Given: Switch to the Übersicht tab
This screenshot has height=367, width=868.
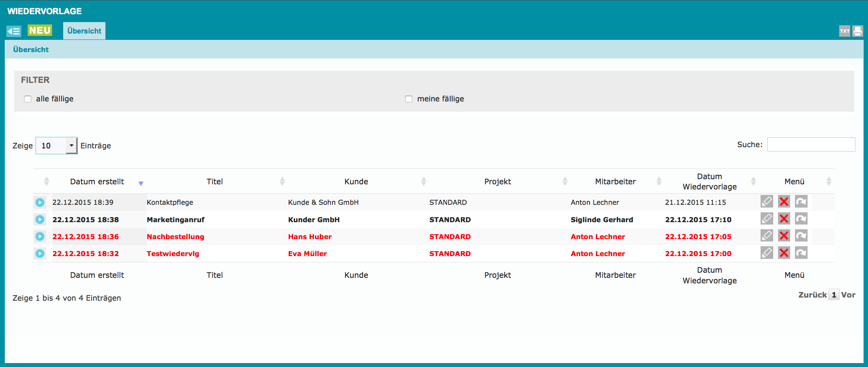Looking at the screenshot, I should coord(84,31).
